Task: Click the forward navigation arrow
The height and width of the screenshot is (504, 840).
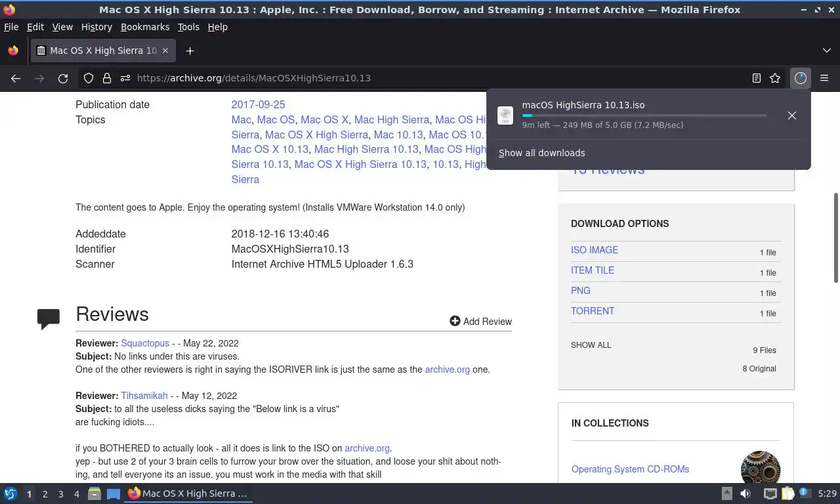Action: tap(39, 78)
